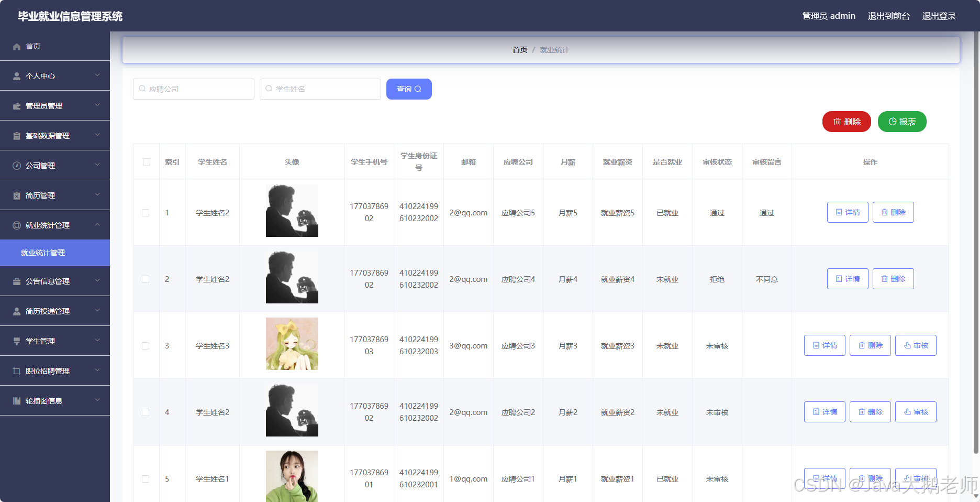
Task: Expand 职位招聘管理 chevron arrow
Action: 97,370
